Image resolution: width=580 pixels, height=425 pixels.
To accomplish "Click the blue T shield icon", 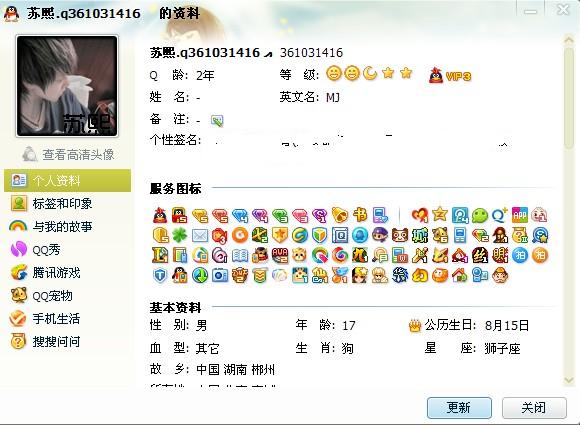I will pos(160,275).
